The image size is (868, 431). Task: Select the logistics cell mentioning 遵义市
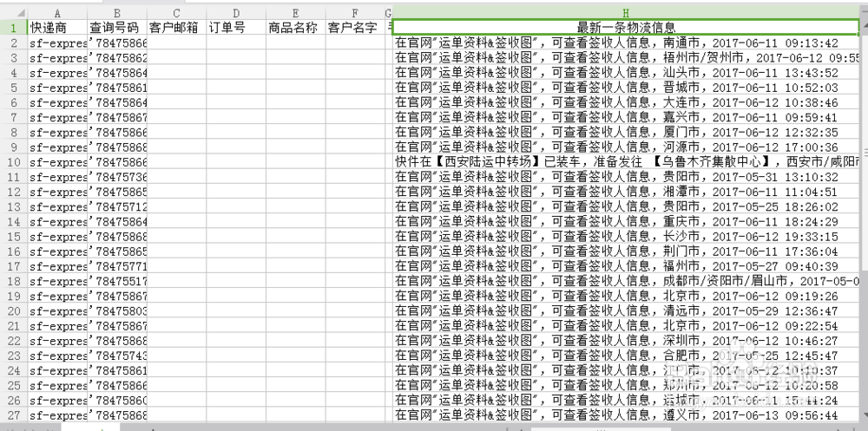pos(626,415)
